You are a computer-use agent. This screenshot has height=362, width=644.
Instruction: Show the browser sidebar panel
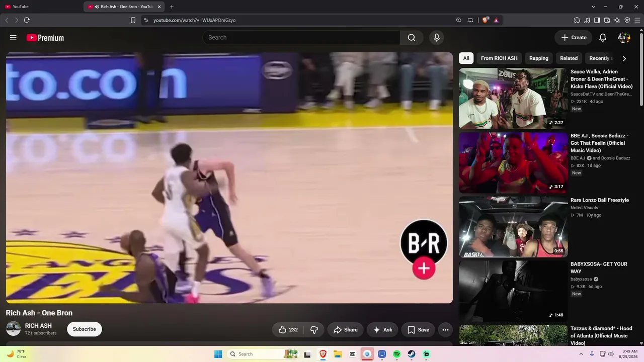click(597, 20)
